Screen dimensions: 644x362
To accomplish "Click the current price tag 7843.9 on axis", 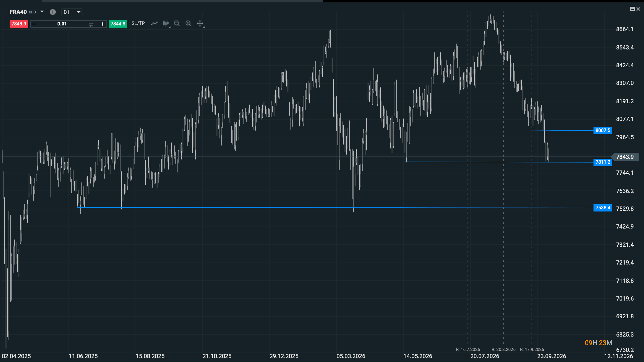I will click(625, 157).
